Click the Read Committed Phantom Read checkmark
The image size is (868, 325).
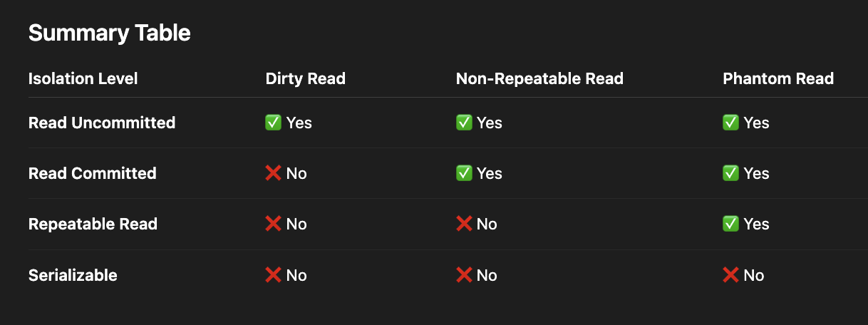coord(730,173)
